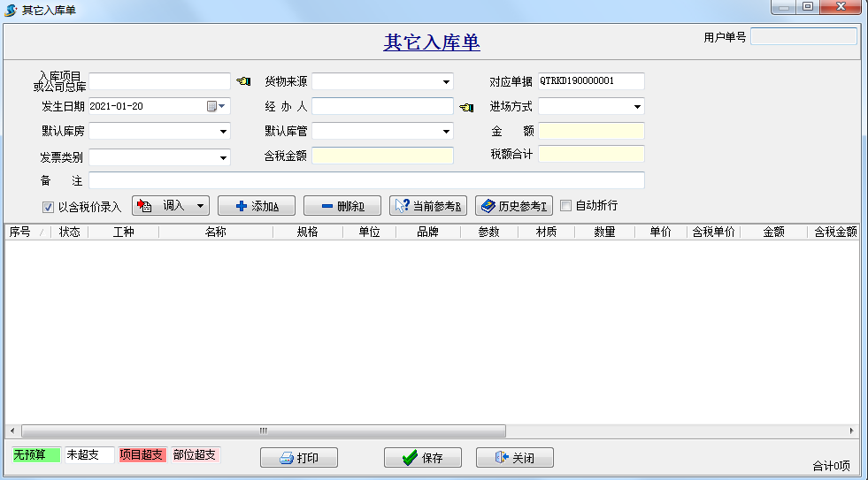Click the 品牌 column header
Screen dimensions: 868x480
coord(428,232)
